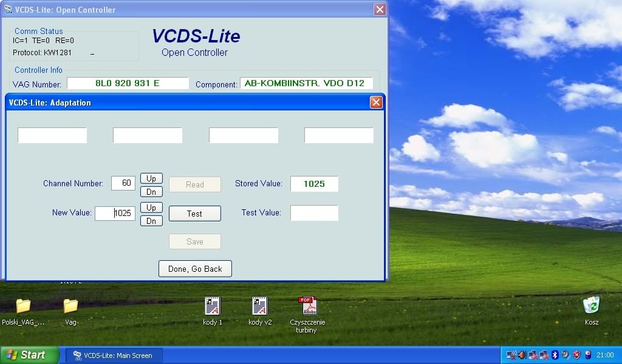Select the kody 1 document icon
The image size is (622, 364).
[x=213, y=306]
